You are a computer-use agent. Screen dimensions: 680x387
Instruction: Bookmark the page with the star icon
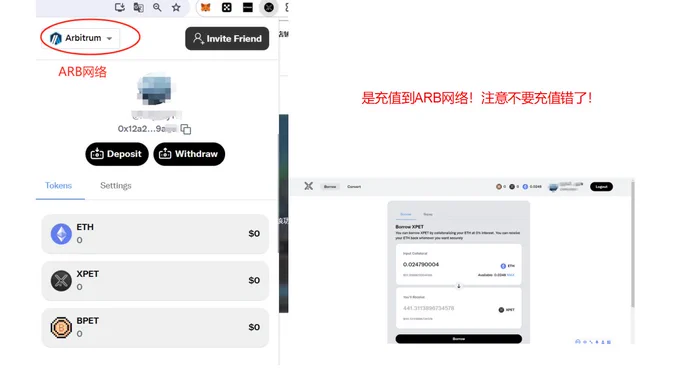coord(176,7)
